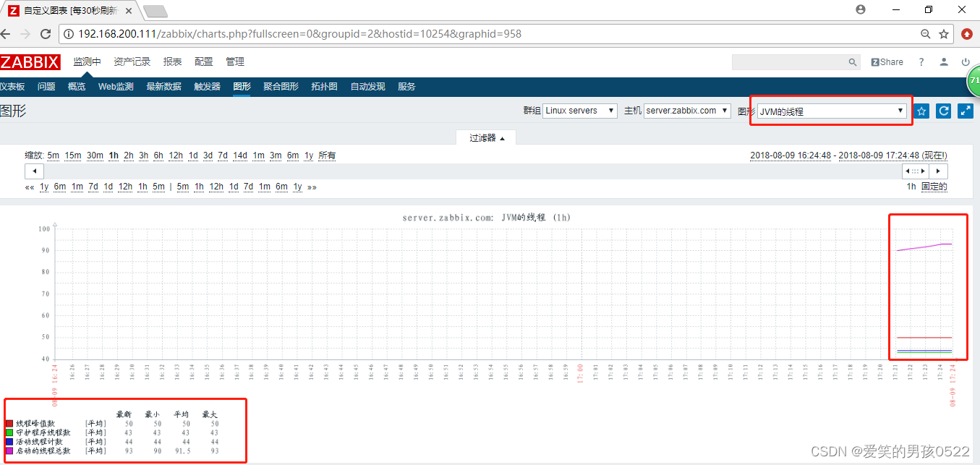980x465 pixels.
Task: Click the user profile icon
Action: click(x=943, y=62)
